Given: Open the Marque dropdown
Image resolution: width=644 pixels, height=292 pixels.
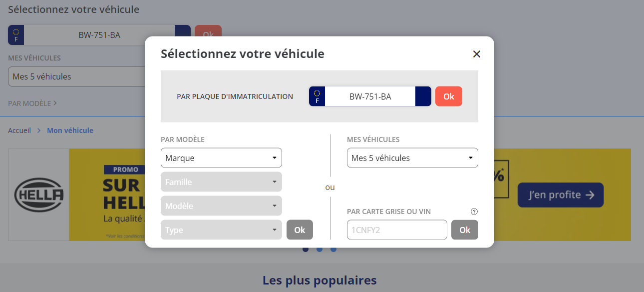Looking at the screenshot, I should pos(221,158).
